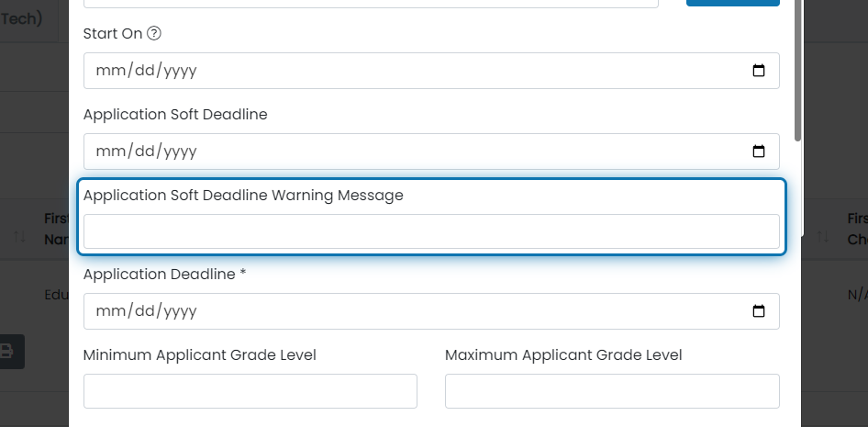Viewport: 868px width, 427px height.
Task: Open the Application Deadline calendar picker icon
Action: [x=759, y=310]
